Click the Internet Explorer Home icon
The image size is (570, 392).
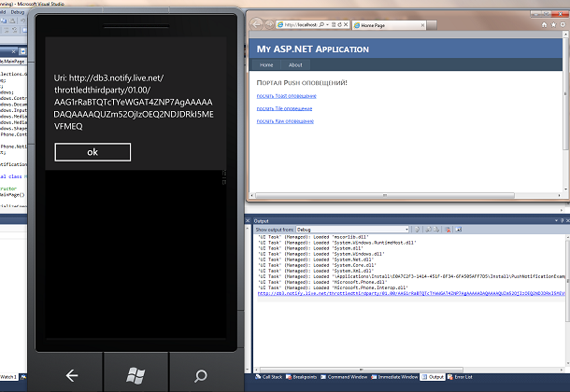point(544,24)
